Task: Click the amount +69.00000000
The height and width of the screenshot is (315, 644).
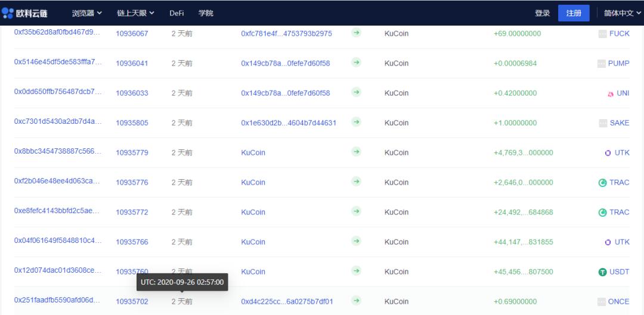Action: click(x=517, y=33)
